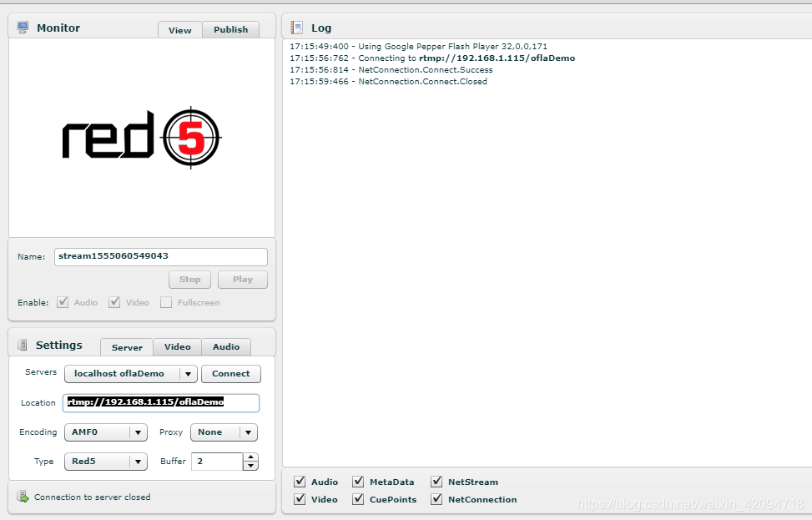Toggle the Enable Audio checkbox
The image size is (812, 520).
pyautogui.click(x=63, y=302)
